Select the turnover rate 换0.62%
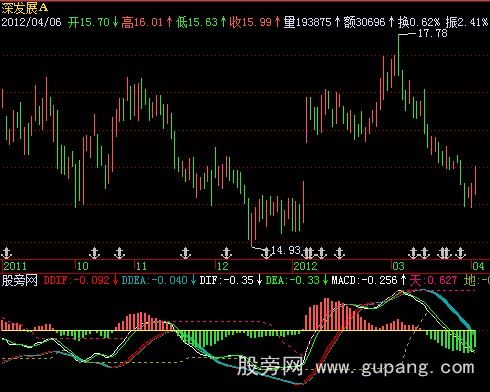Image resolution: width=490 pixels, height=392 pixels. 419,22
